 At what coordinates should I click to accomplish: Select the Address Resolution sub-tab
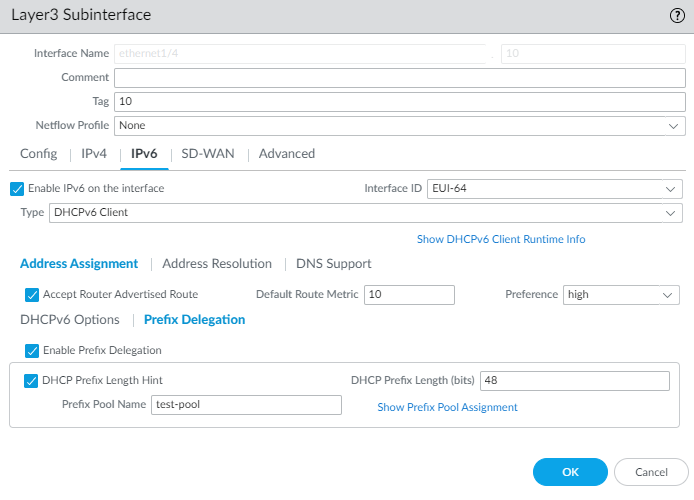217,264
